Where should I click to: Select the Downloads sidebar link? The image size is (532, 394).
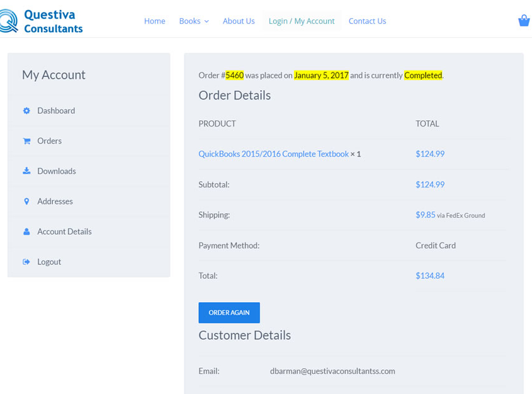tap(56, 171)
